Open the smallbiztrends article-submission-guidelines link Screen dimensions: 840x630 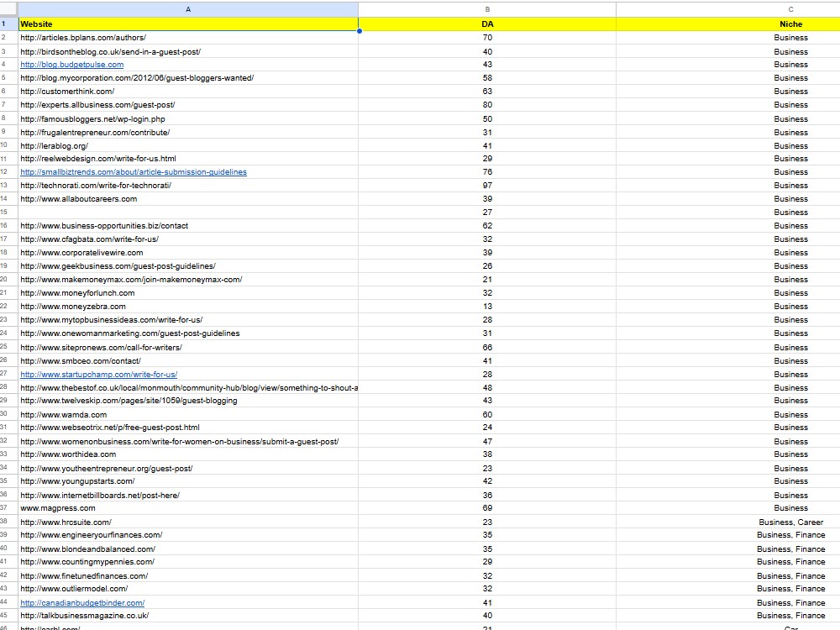pos(134,172)
